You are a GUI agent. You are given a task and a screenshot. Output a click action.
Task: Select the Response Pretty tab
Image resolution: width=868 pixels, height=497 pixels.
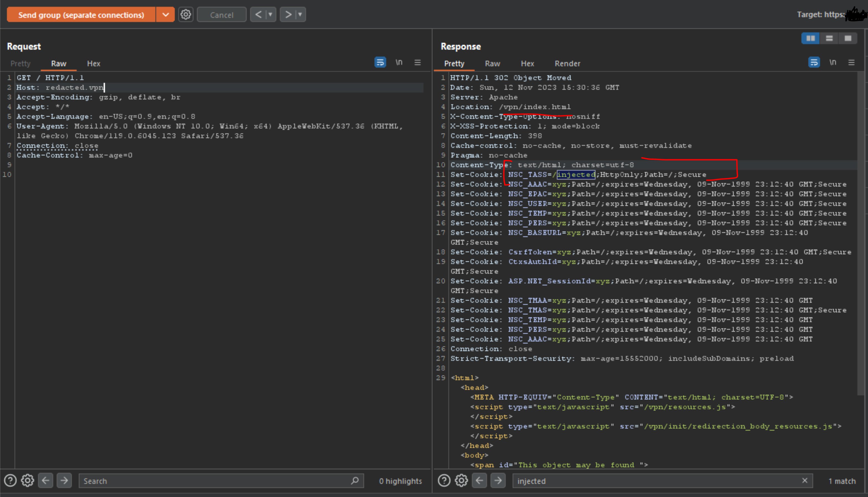(x=454, y=64)
